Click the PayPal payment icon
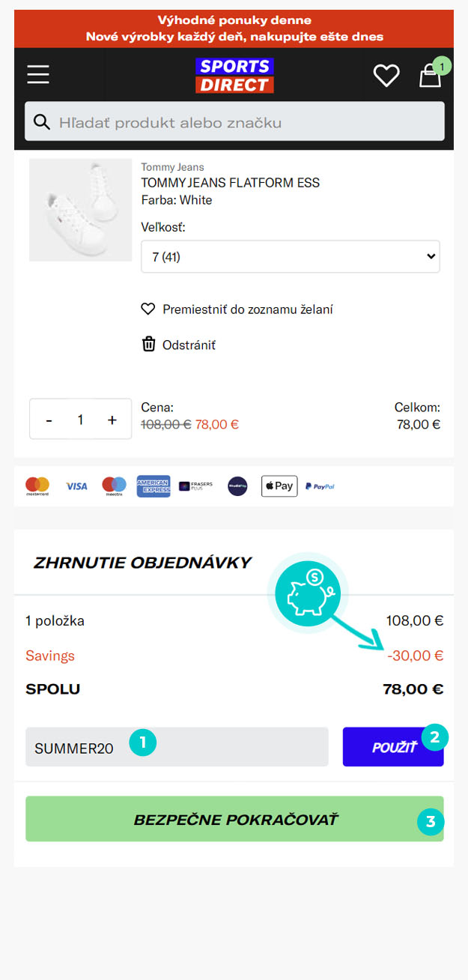 pos(320,486)
